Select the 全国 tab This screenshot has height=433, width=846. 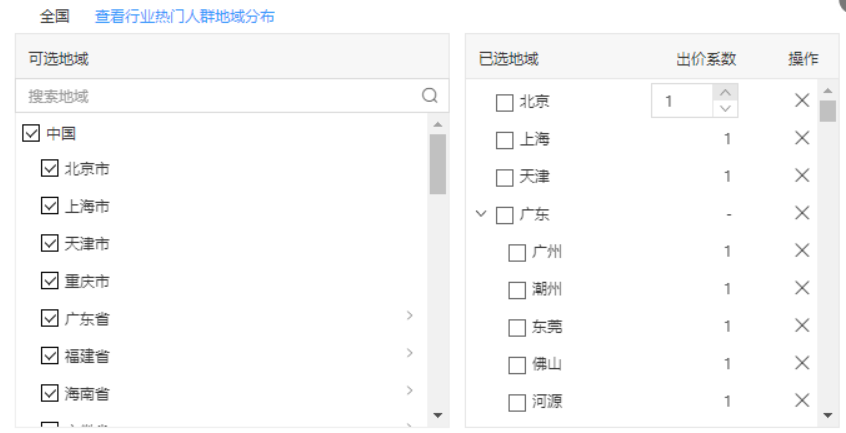click(54, 16)
